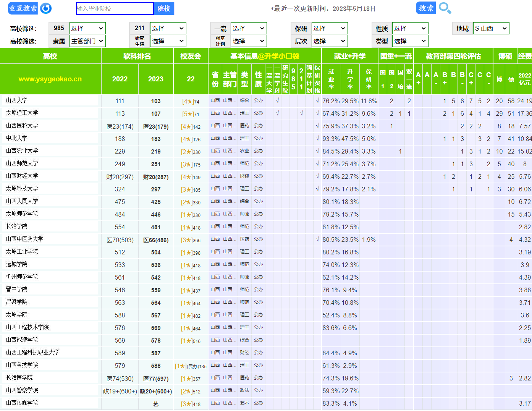Select 太原理工大学 in the school list
This screenshot has height=411, width=532.
tap(22, 113)
